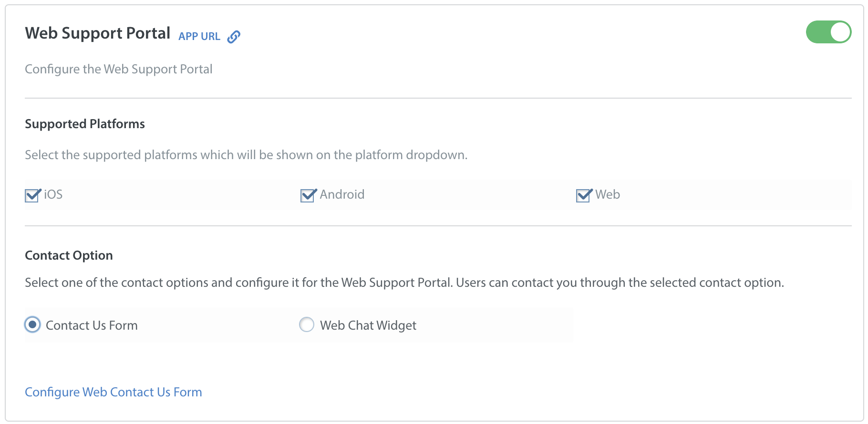The height and width of the screenshot is (424, 868).
Task: Click the Contact Option section heading
Action: coord(69,255)
